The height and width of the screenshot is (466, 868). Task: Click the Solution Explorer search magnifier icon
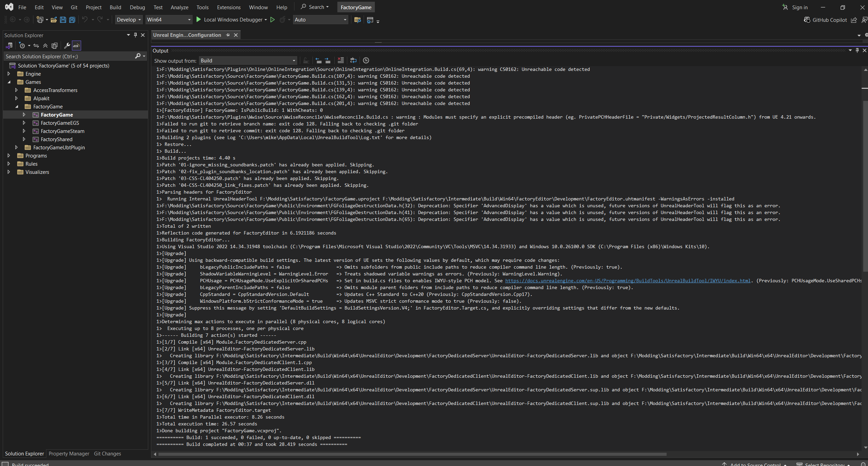pyautogui.click(x=138, y=56)
